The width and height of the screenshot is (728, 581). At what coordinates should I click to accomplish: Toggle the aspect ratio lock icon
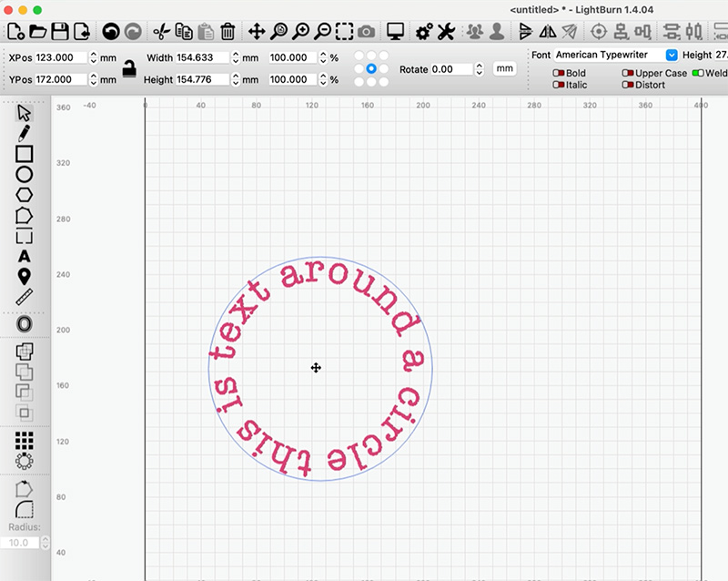129,68
